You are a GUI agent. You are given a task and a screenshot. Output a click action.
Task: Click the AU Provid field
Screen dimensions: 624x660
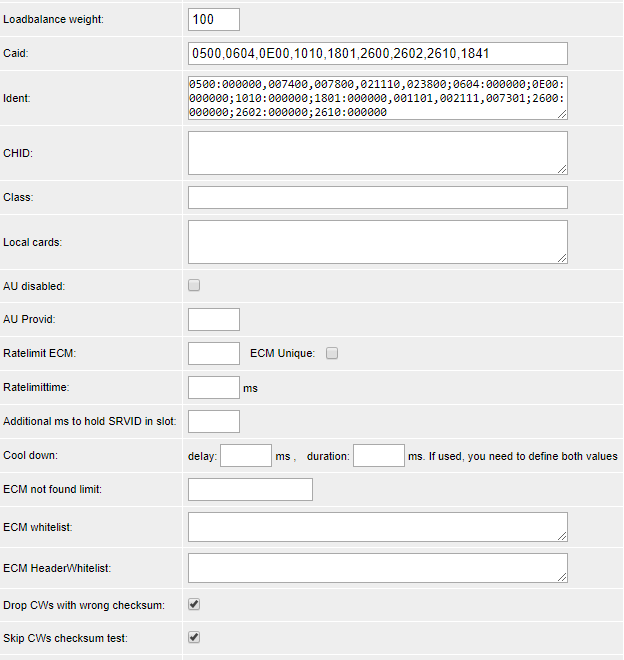coord(214,319)
